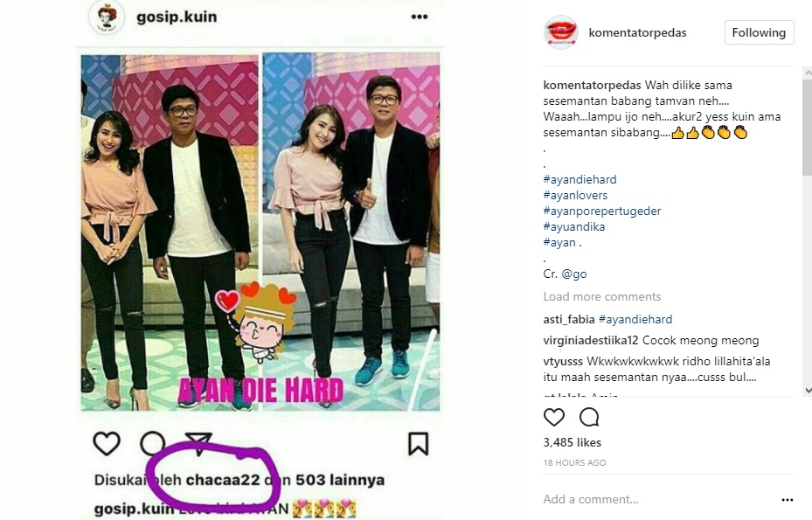Screen dimensions: 812x520
Task: Click the three dots menu in embedded post header
Action: [420, 17]
